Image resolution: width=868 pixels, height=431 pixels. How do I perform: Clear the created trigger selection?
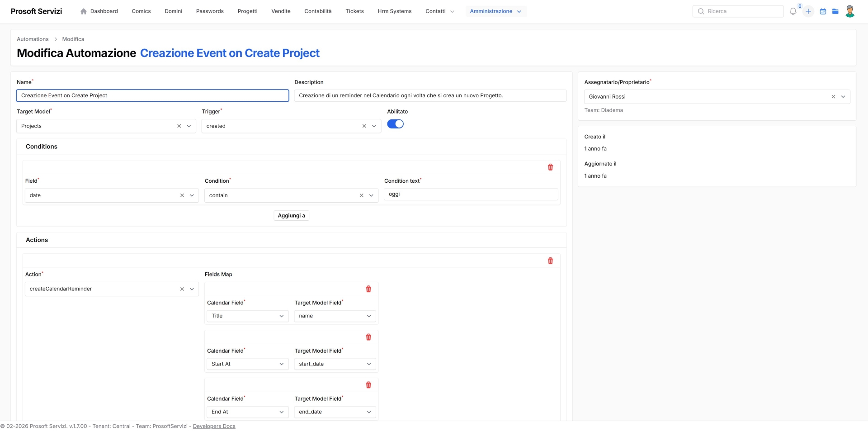[364, 126]
